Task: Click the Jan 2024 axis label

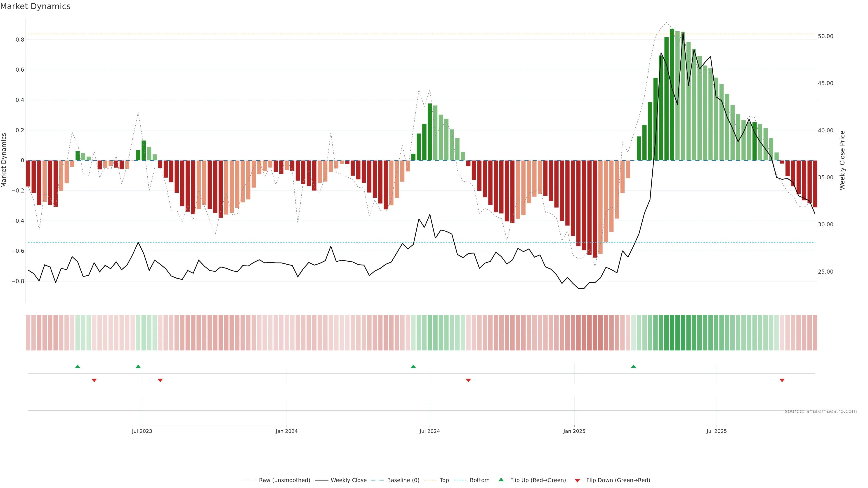Action: (286, 431)
